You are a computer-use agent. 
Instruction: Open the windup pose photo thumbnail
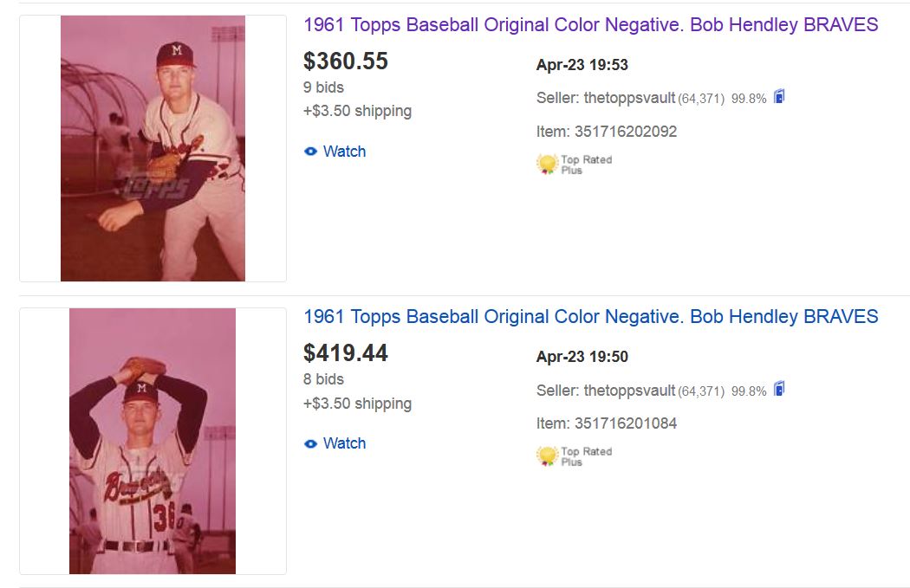click(153, 441)
